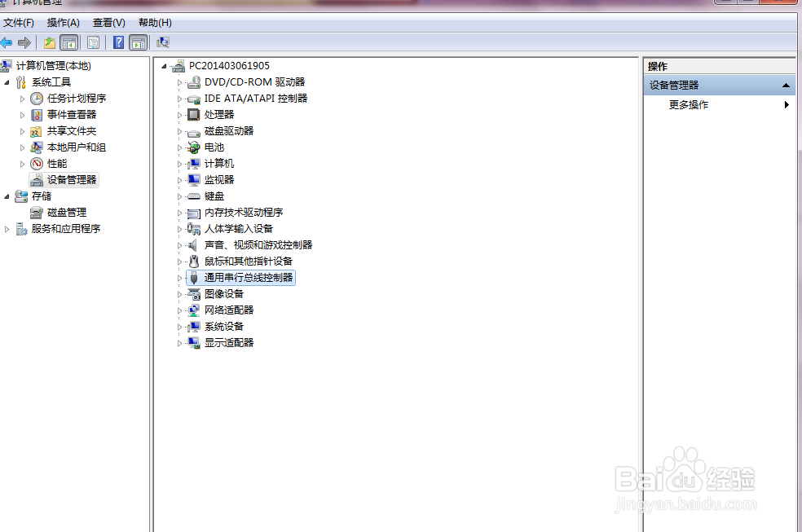Toggle the Show/Hide action pane icon
The image size is (802, 532).
tap(138, 42)
